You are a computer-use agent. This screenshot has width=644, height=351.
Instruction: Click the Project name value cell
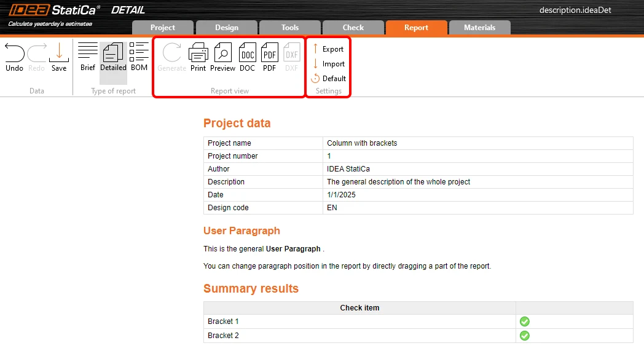pos(477,143)
